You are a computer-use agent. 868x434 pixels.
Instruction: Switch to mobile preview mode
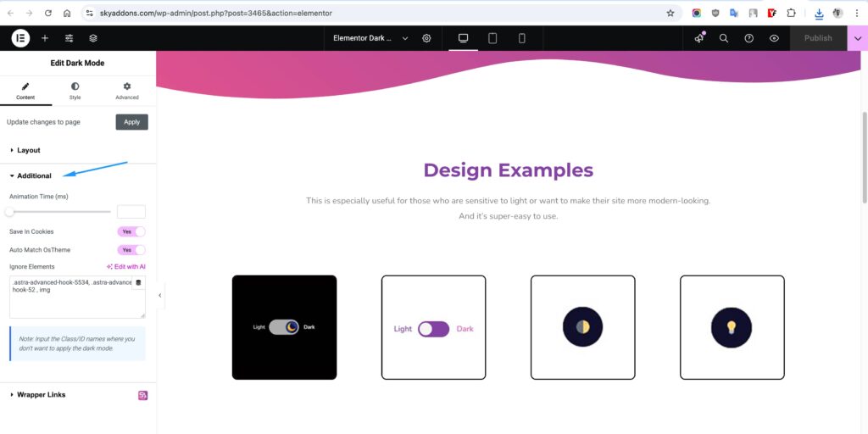tap(521, 38)
